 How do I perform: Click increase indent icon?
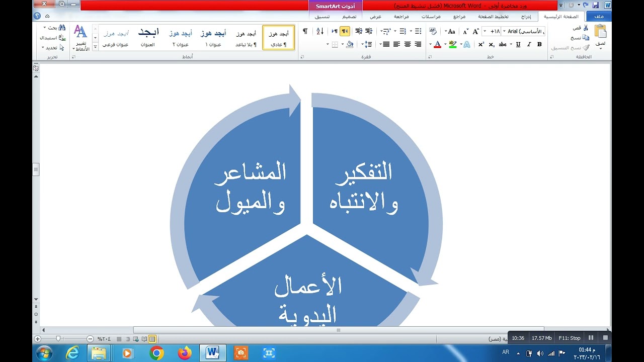pyautogui.click(x=358, y=31)
